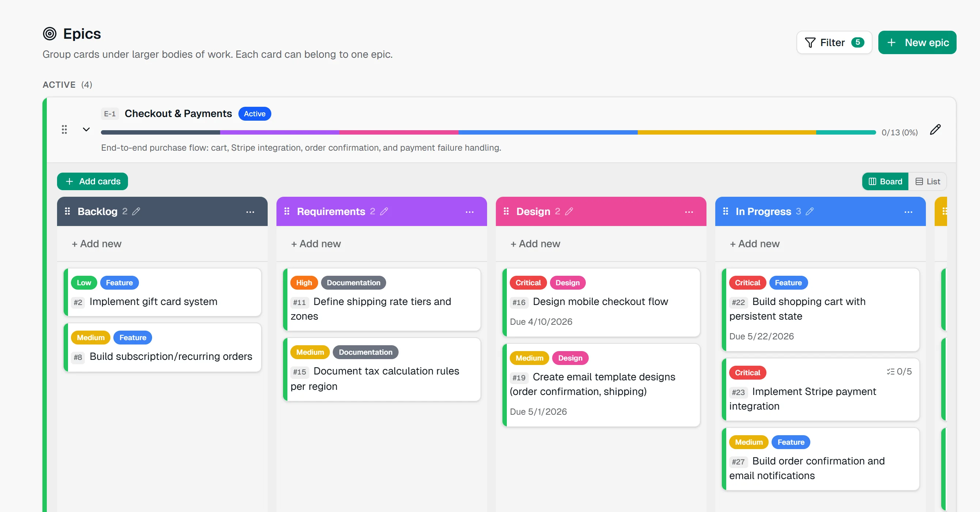Viewport: 980px width, 512px height.
Task: Click the Critical tag on card #16
Action: pyautogui.click(x=528, y=283)
